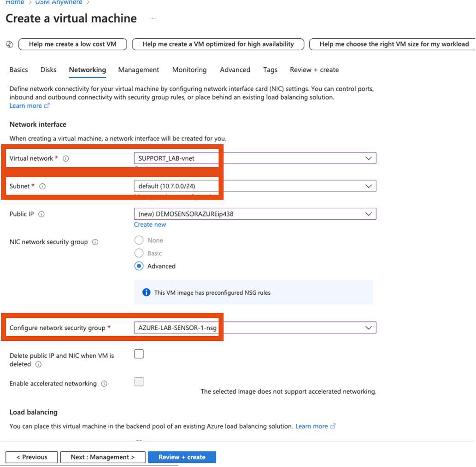Screen dimensions: 476x467
Task: Open the Virtual network dropdown
Action: pos(368,158)
